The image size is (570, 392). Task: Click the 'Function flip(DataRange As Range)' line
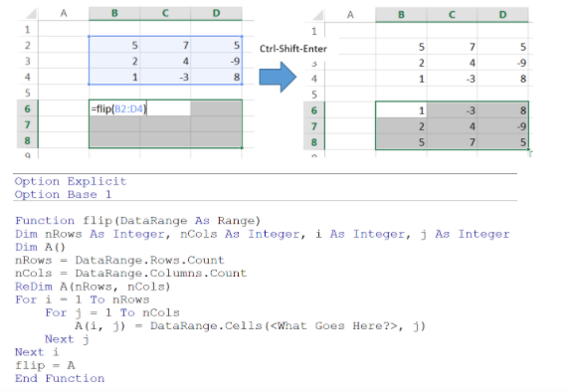click(137, 221)
